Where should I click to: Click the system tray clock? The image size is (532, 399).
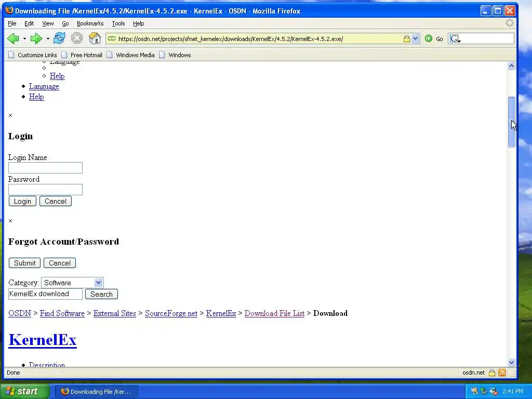tap(513, 392)
